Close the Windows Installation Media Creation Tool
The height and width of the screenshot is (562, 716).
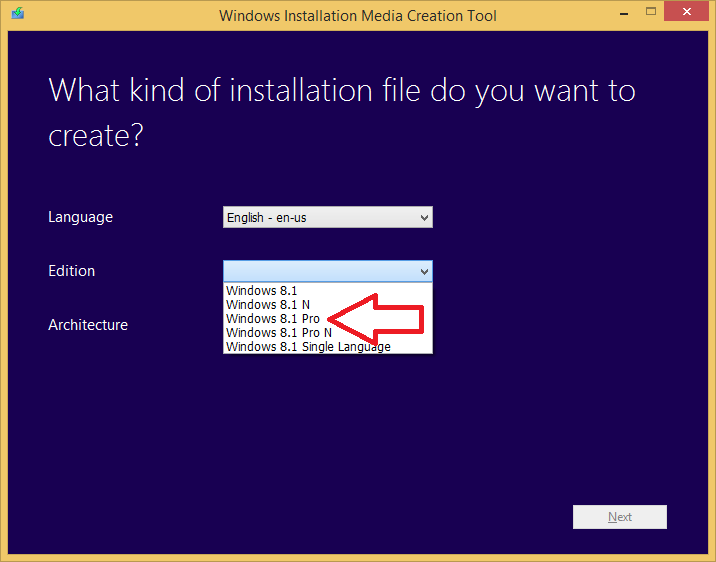click(686, 12)
